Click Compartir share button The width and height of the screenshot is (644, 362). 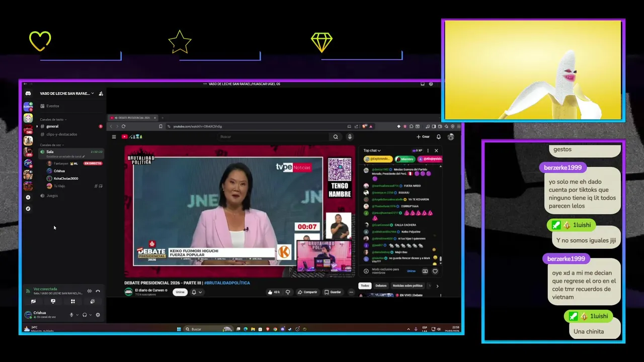(307, 292)
